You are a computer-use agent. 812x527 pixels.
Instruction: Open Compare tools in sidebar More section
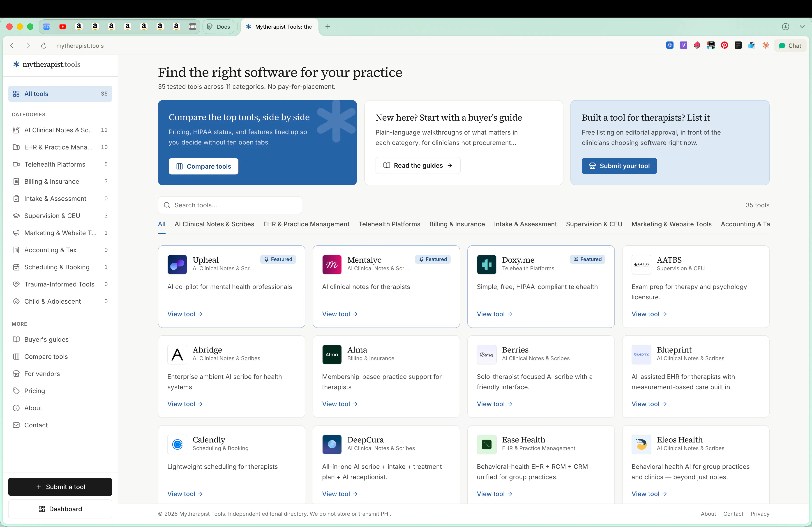click(60, 357)
